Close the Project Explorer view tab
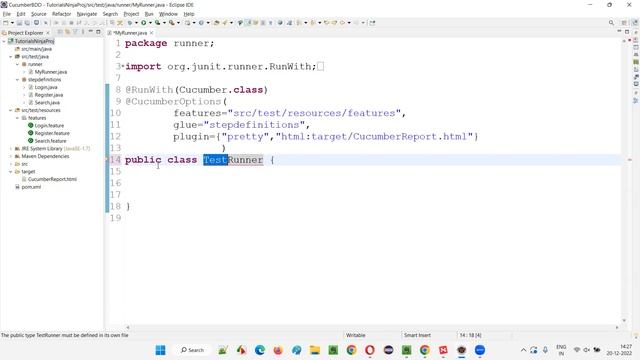This screenshot has height=360, width=640. (x=48, y=33)
